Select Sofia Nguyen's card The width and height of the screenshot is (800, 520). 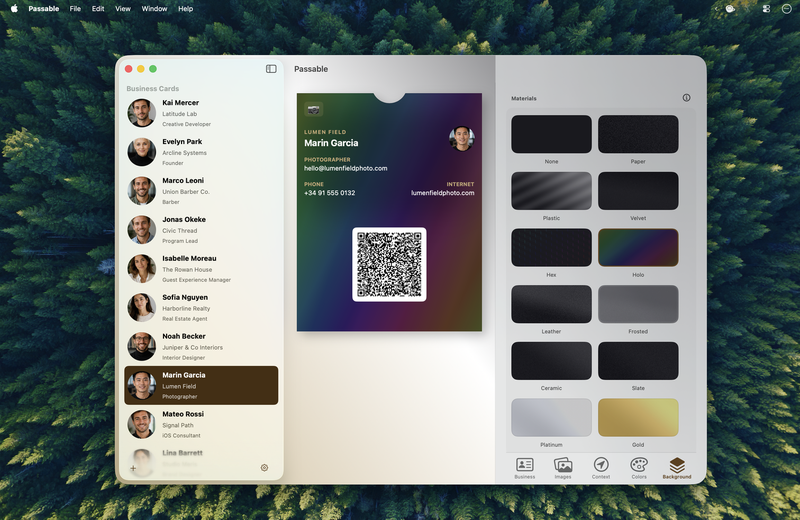point(201,308)
